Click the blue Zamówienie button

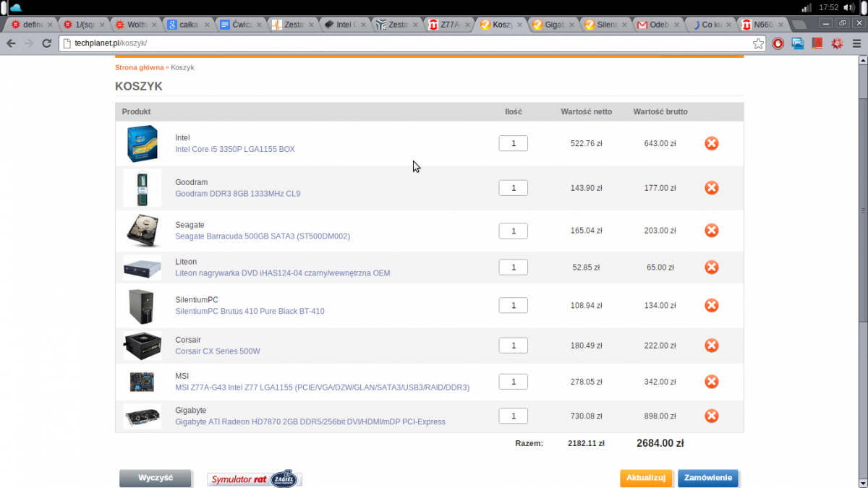click(x=708, y=479)
